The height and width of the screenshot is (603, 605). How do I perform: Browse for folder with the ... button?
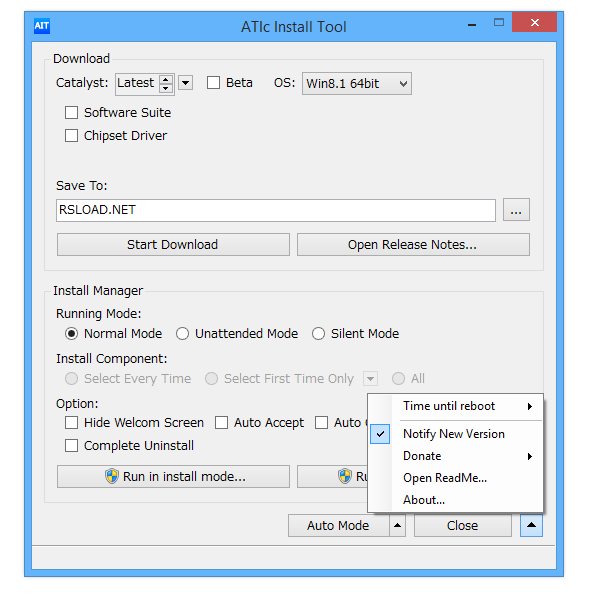(516, 210)
